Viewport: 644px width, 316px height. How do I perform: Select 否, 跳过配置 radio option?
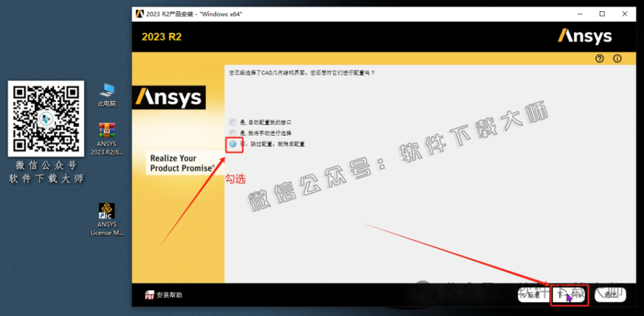coord(233,144)
